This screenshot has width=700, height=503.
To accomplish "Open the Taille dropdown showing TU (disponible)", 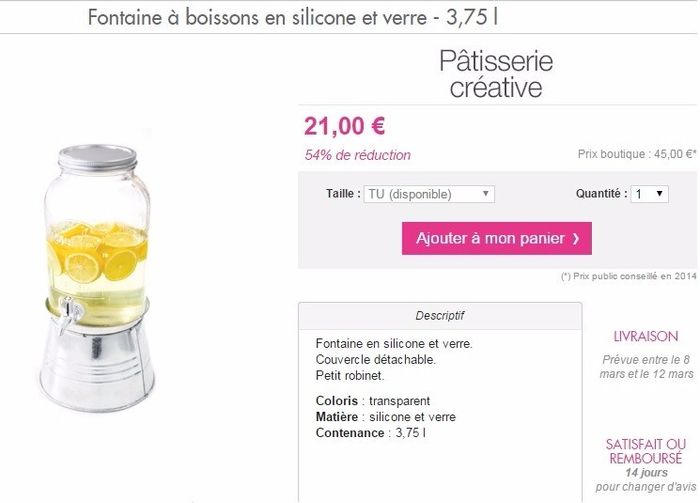I will [x=430, y=194].
